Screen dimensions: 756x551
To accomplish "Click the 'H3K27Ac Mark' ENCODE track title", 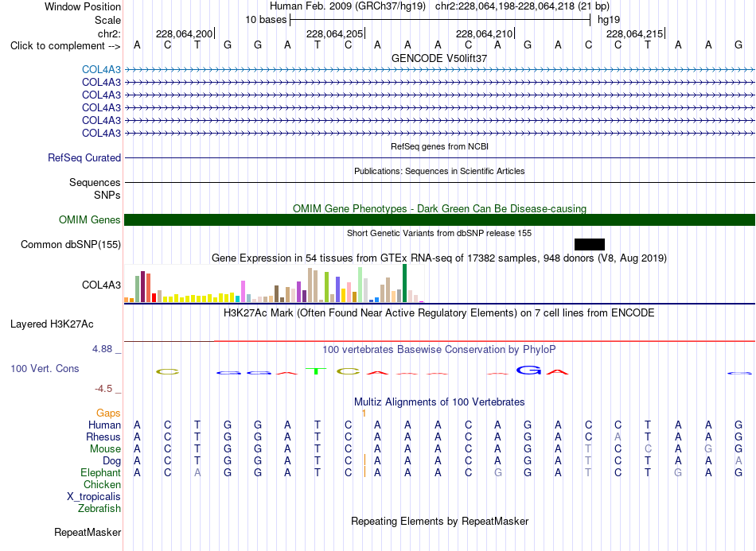I will (x=439, y=313).
